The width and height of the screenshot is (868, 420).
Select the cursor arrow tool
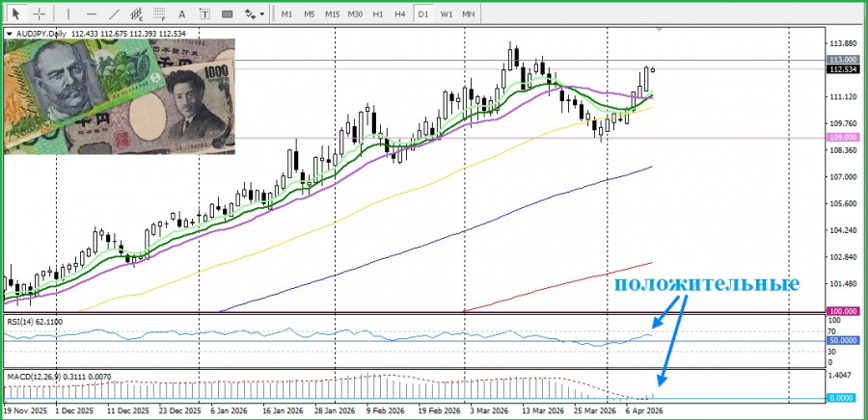[x=15, y=14]
